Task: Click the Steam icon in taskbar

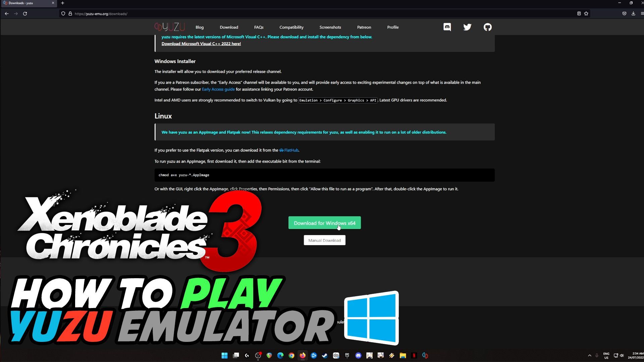Action: pos(325,355)
